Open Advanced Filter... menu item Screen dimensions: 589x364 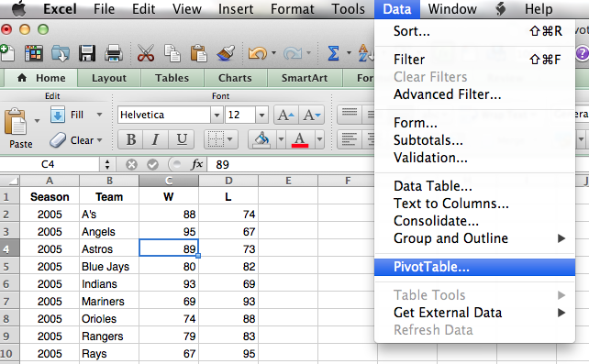[475, 94]
